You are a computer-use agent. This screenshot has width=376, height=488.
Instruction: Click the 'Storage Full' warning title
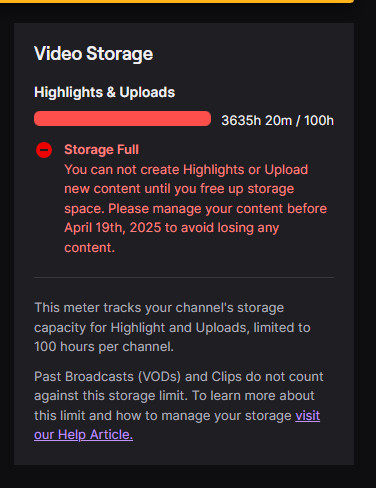click(101, 150)
